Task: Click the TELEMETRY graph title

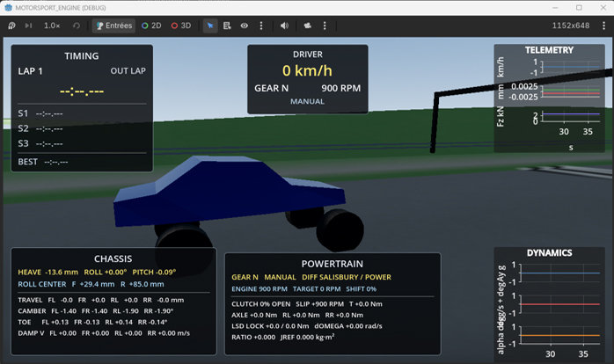Action: pos(549,50)
